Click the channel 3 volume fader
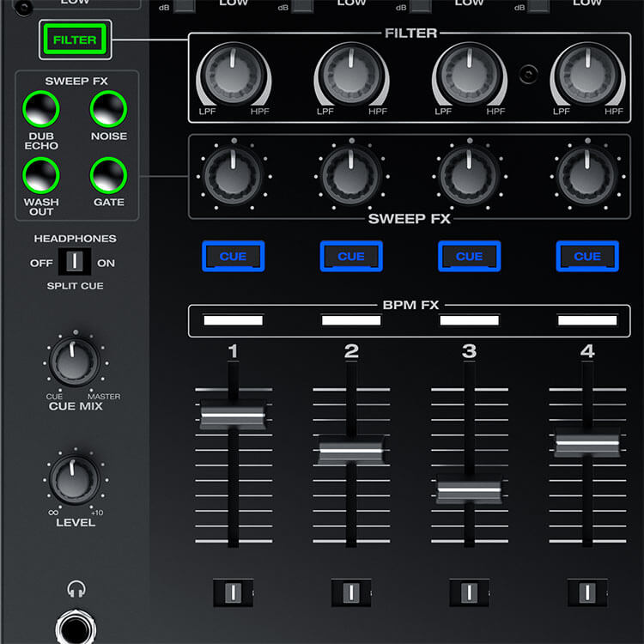The image size is (644, 644). (469, 488)
